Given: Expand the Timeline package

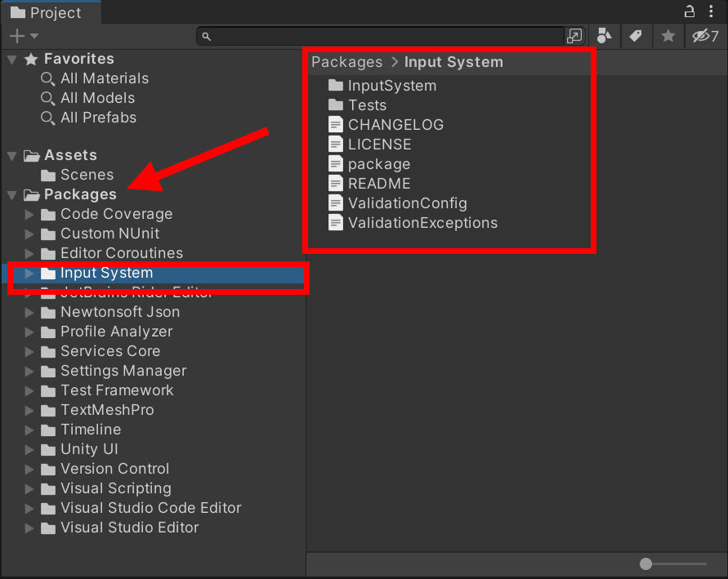Looking at the screenshot, I should (x=29, y=430).
